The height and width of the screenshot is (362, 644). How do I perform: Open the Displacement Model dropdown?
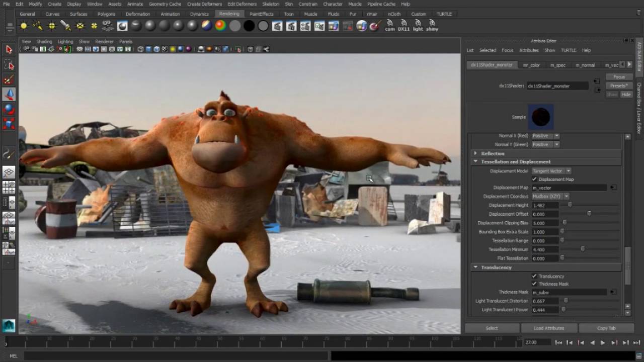pos(551,171)
